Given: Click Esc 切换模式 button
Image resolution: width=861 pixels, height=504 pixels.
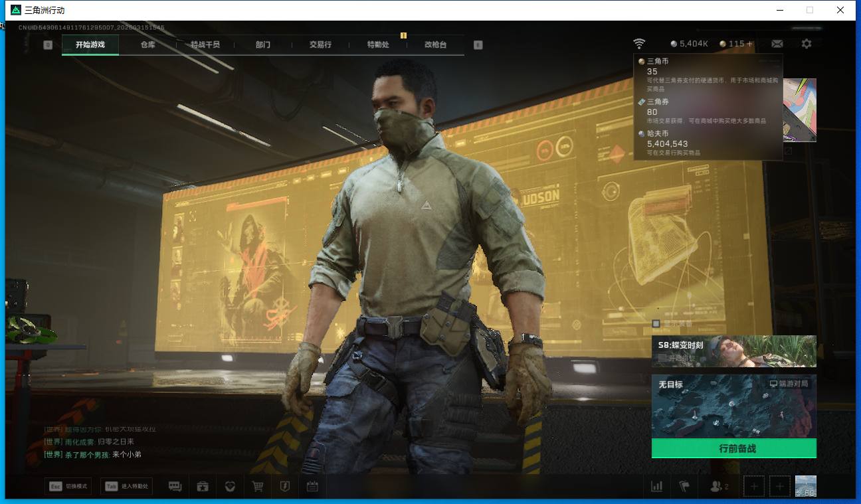Looking at the screenshot, I should [x=68, y=486].
